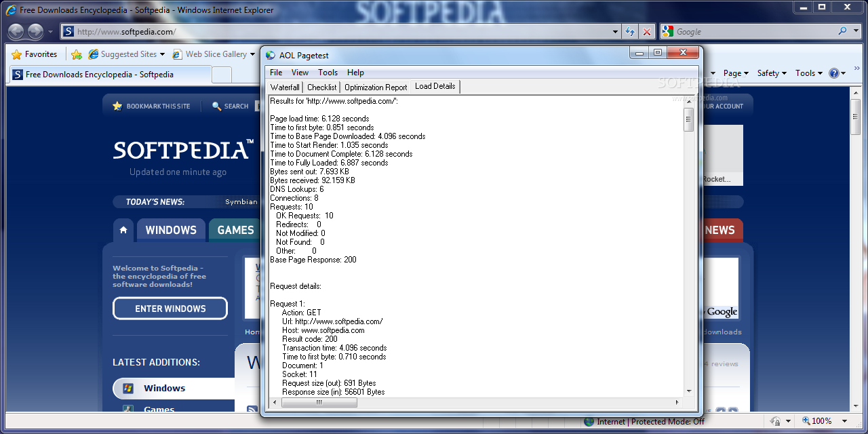The width and height of the screenshot is (868, 434).
Task: Click the Softpedia favicon in the address bar
Action: click(x=68, y=31)
